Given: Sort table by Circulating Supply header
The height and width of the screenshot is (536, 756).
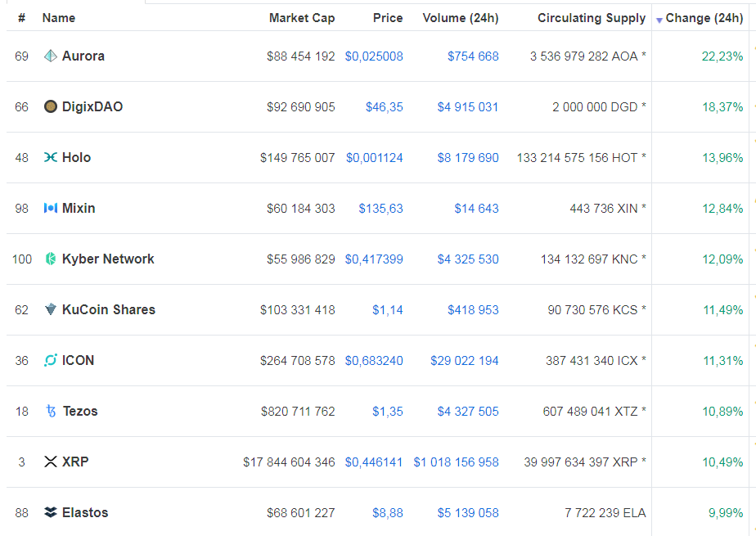Looking at the screenshot, I should coord(592,18).
